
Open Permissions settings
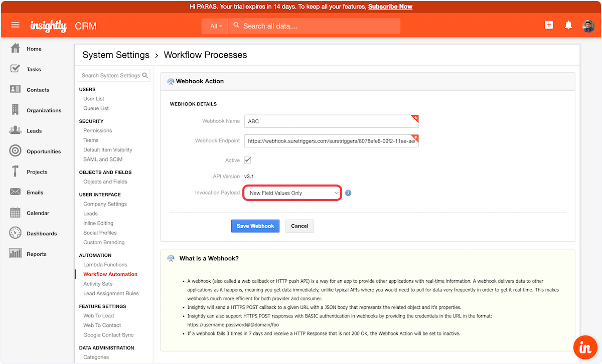98,130
